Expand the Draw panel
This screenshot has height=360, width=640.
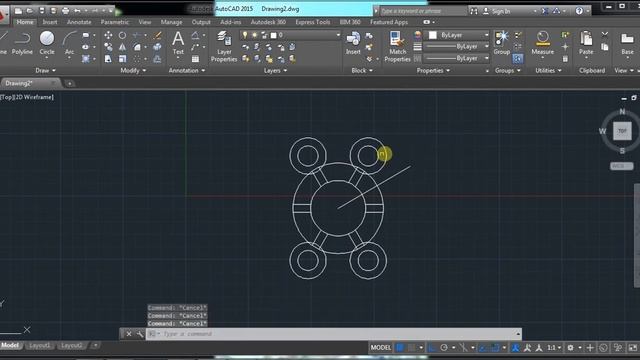[x=45, y=71]
